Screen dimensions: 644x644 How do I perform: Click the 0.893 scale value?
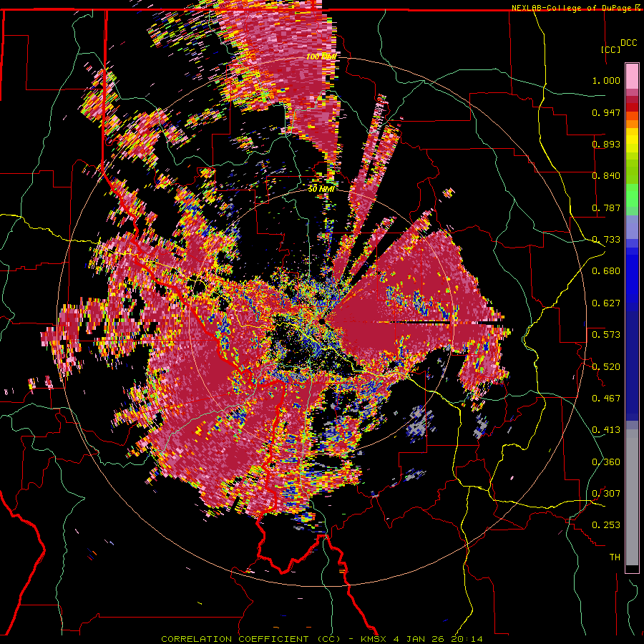click(x=606, y=144)
